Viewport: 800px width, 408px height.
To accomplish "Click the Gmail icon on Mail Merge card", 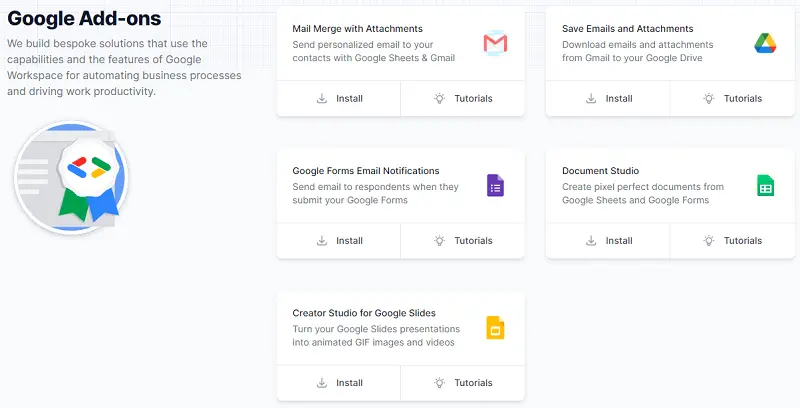I will (x=495, y=43).
